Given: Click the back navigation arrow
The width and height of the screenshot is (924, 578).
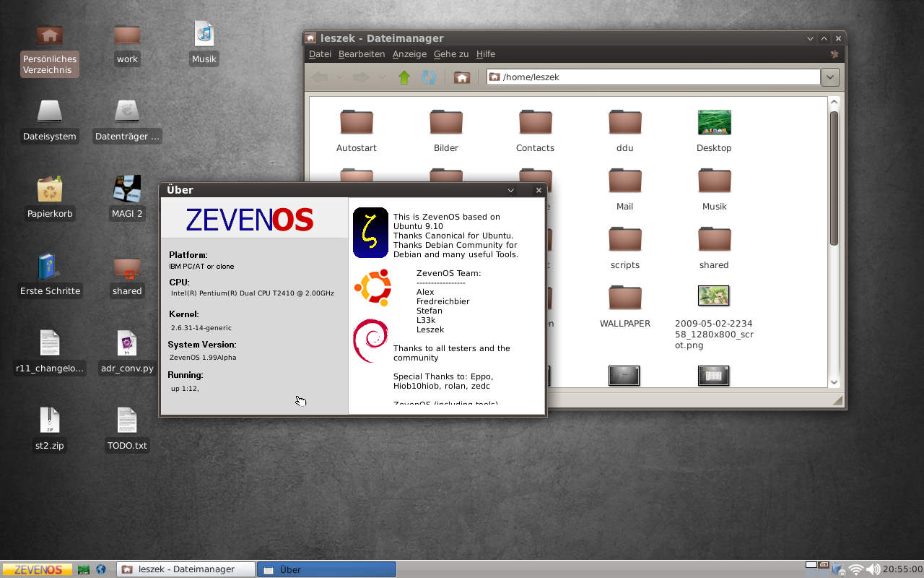Looking at the screenshot, I should [320, 77].
